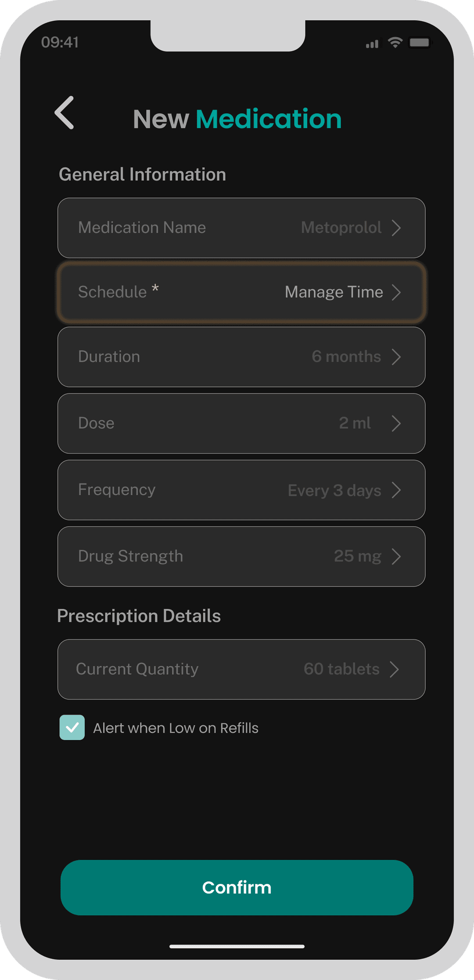Tap the 25 mg strength value
This screenshot has width=474, height=980.
pos(357,556)
